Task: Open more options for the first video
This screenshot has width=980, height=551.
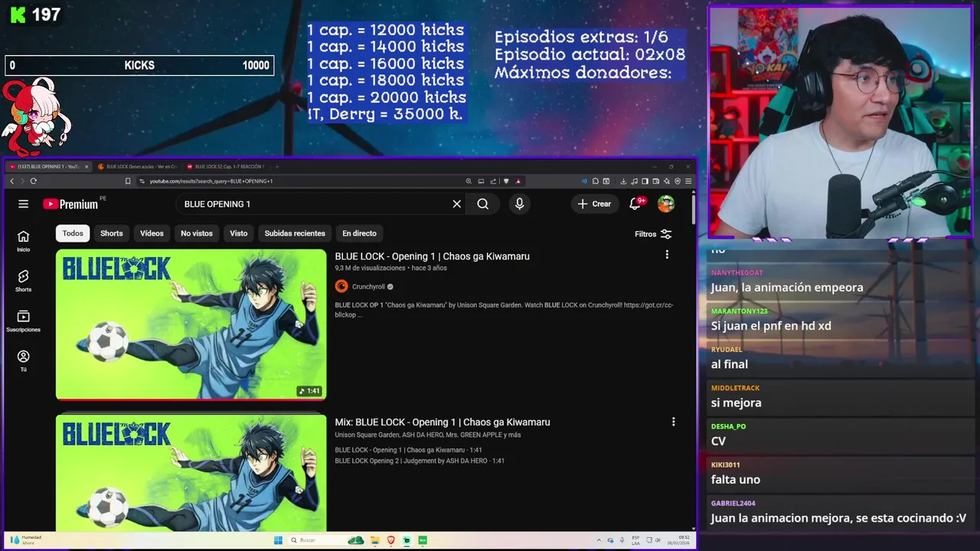Action: coord(667,255)
